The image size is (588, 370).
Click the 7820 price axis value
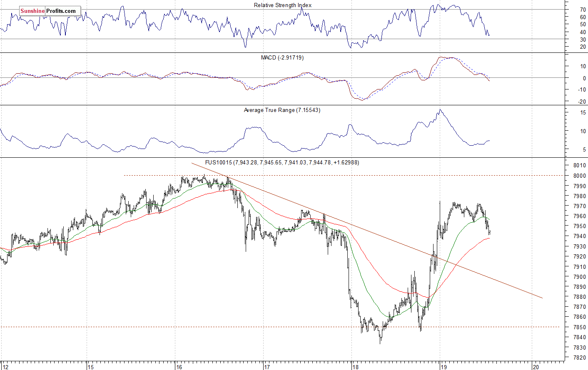pyautogui.click(x=580, y=358)
